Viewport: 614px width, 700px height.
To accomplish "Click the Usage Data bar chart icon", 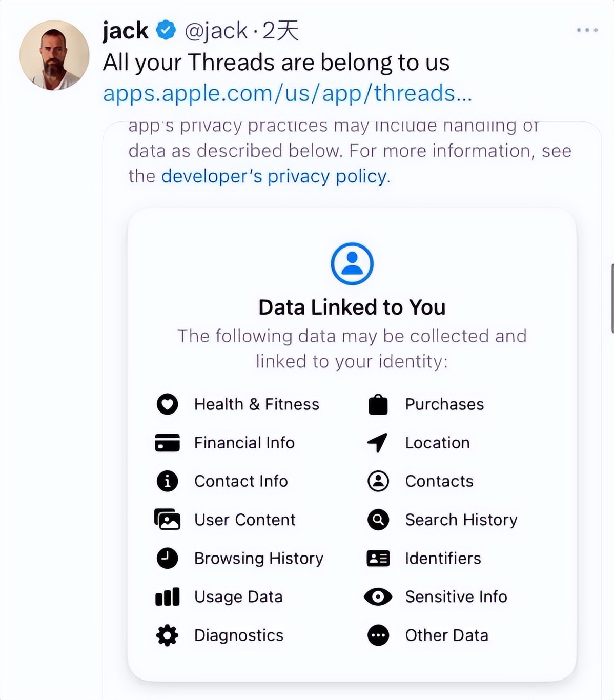I will pyautogui.click(x=167, y=597).
